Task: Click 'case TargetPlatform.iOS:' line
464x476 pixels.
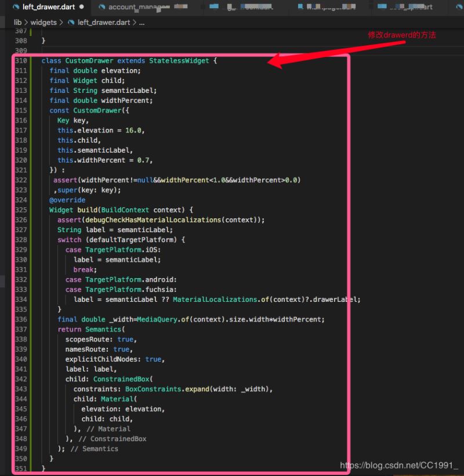Action: point(113,250)
